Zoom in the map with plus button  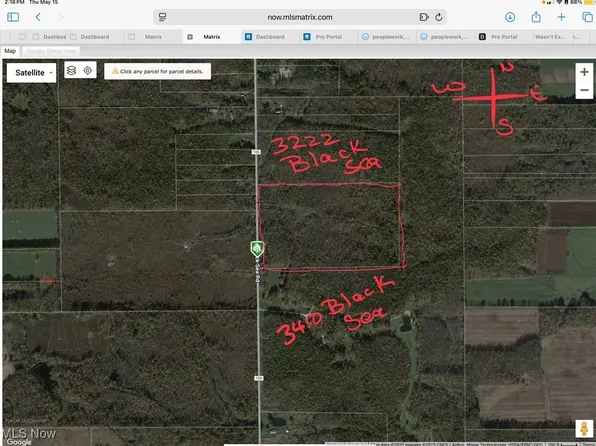coord(585,72)
